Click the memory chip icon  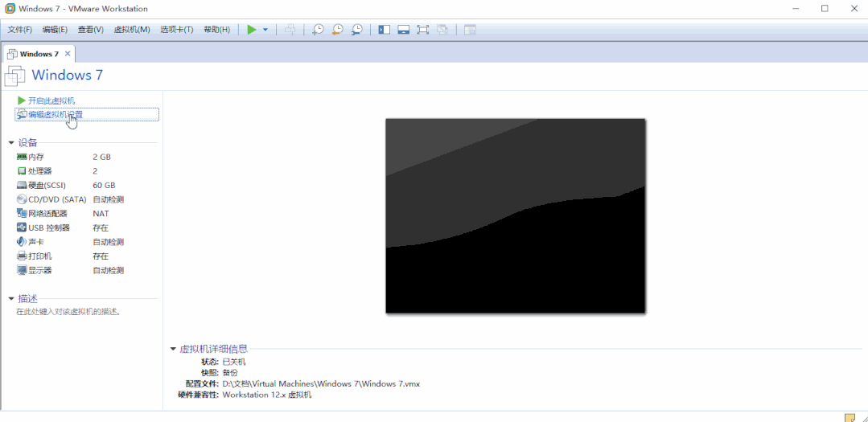pyautogui.click(x=23, y=157)
